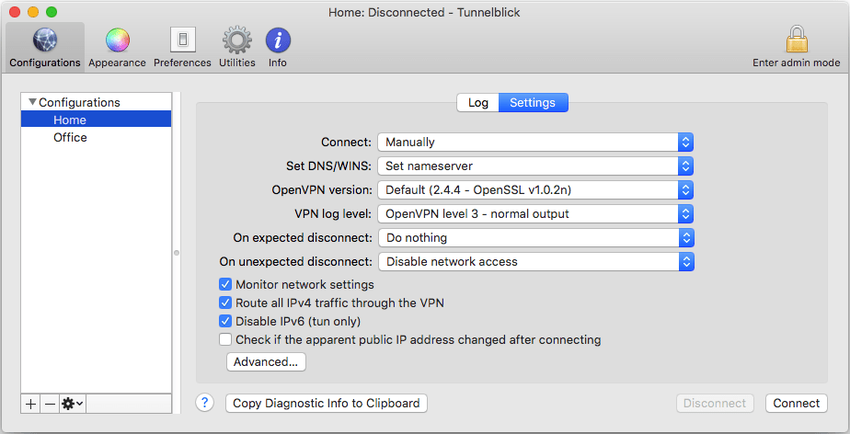Enable Check if apparent public IP address changed
The image size is (850, 434).
225,340
